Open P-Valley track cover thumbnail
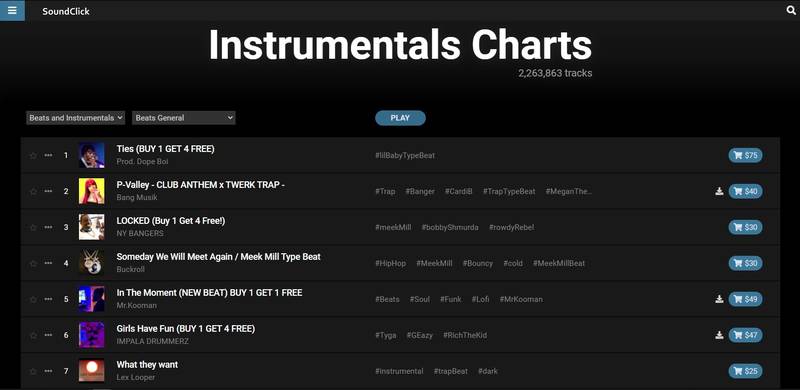Image resolution: width=800 pixels, height=390 pixels. tap(91, 191)
